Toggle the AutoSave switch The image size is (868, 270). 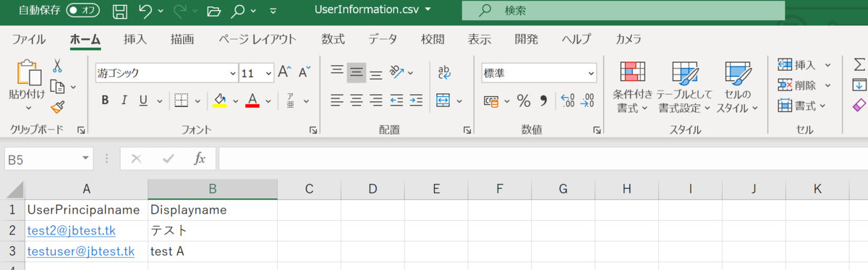click(83, 11)
